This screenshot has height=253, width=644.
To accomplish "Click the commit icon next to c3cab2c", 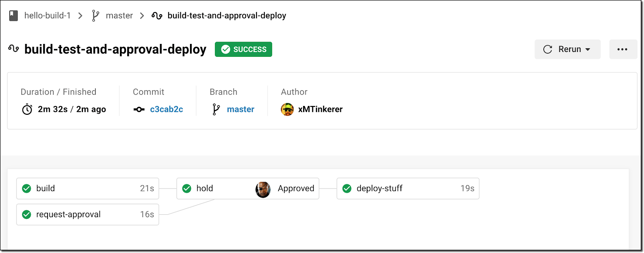I will 139,110.
